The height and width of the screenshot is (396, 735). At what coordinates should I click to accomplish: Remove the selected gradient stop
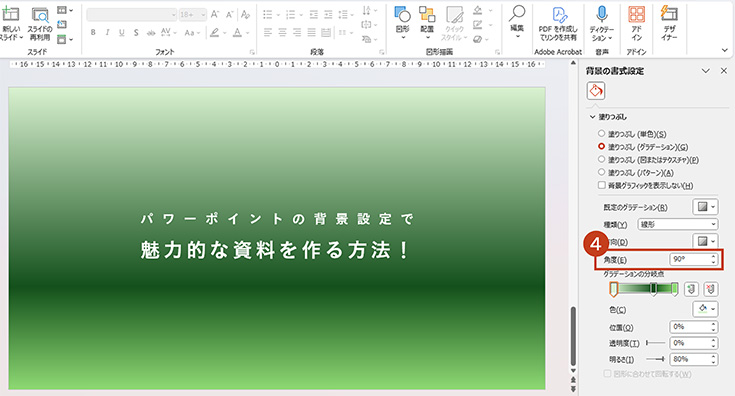pos(711,289)
